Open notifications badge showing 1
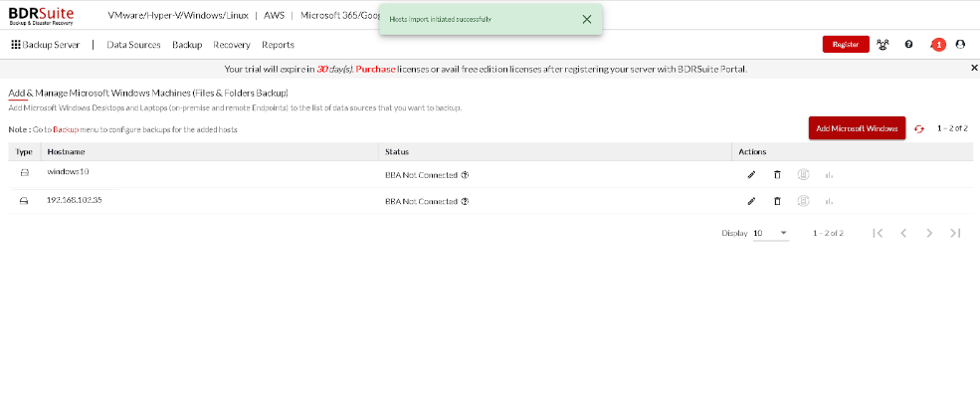 click(x=938, y=45)
